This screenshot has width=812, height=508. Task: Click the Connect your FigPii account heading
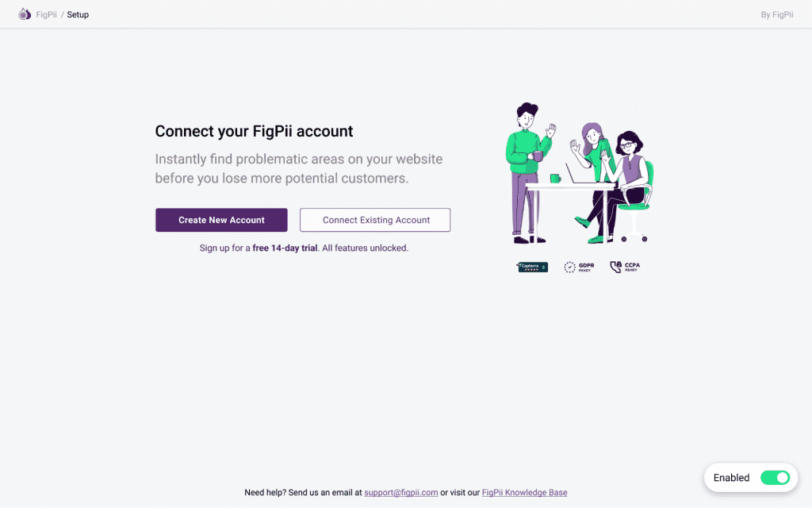254,132
